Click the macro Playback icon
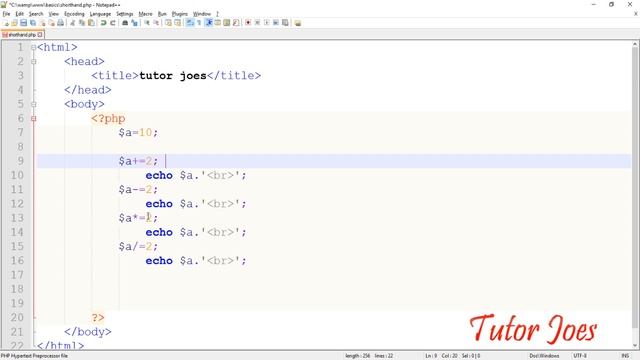Viewport: 640px width, 360px height. (267, 23)
